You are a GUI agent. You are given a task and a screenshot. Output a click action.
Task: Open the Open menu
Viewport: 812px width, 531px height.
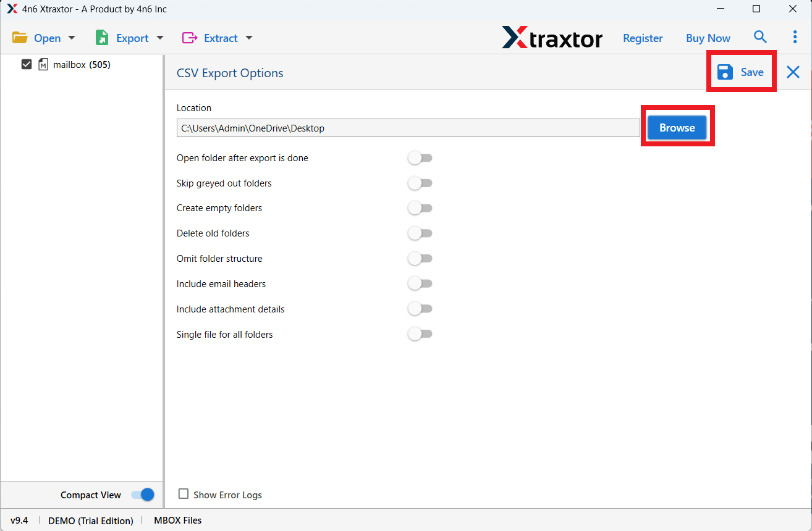(x=48, y=38)
